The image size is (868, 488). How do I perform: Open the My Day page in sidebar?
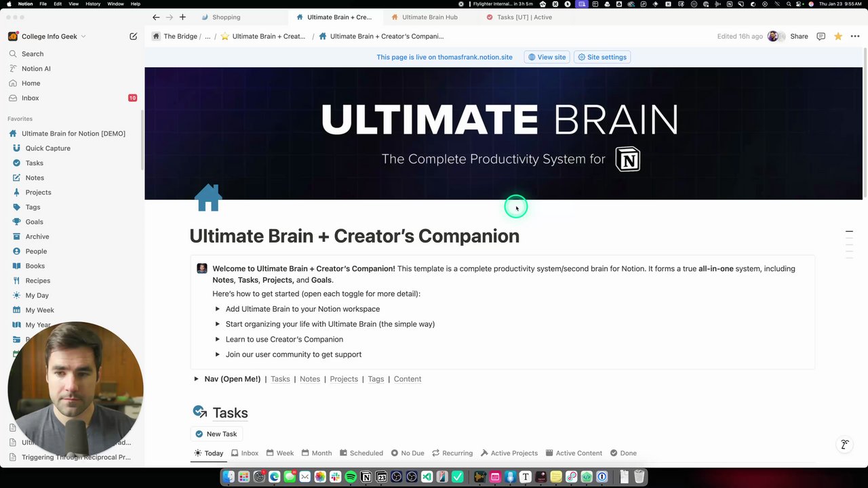[x=37, y=296]
